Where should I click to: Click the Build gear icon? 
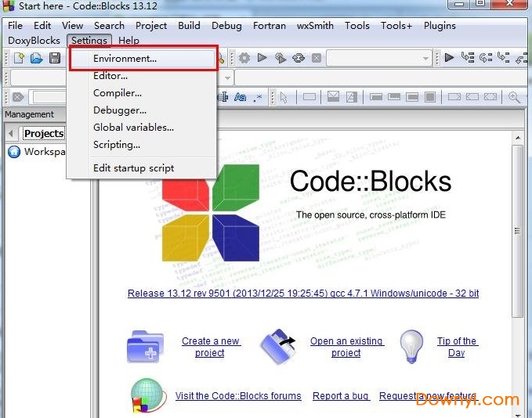pyautogui.click(x=244, y=58)
